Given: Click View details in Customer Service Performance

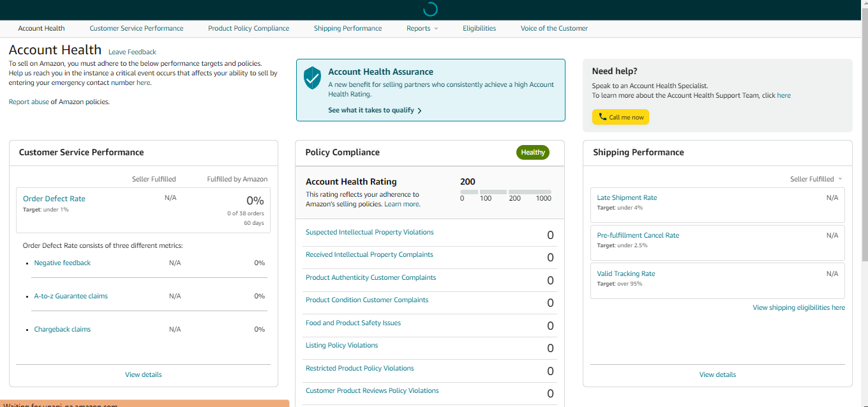Looking at the screenshot, I should tap(144, 374).
